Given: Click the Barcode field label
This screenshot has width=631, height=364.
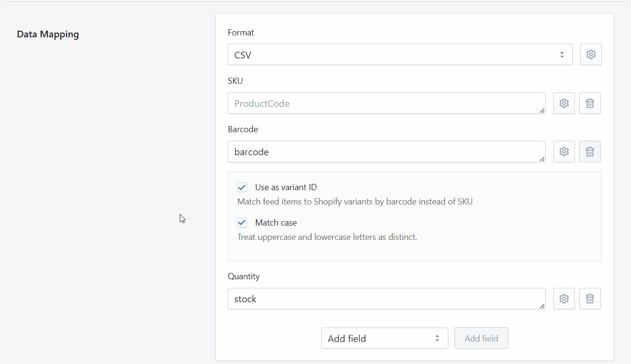Looking at the screenshot, I should click(x=243, y=129).
